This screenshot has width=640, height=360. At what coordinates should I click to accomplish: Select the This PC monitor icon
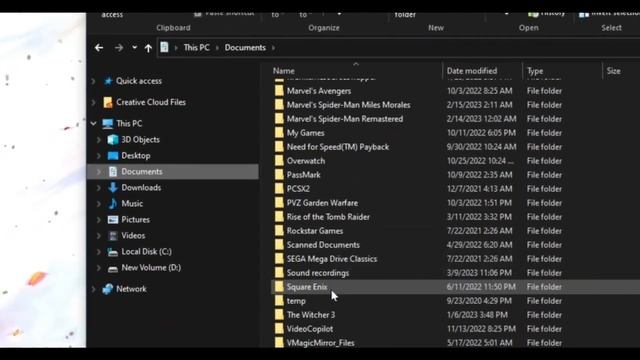(x=108, y=124)
